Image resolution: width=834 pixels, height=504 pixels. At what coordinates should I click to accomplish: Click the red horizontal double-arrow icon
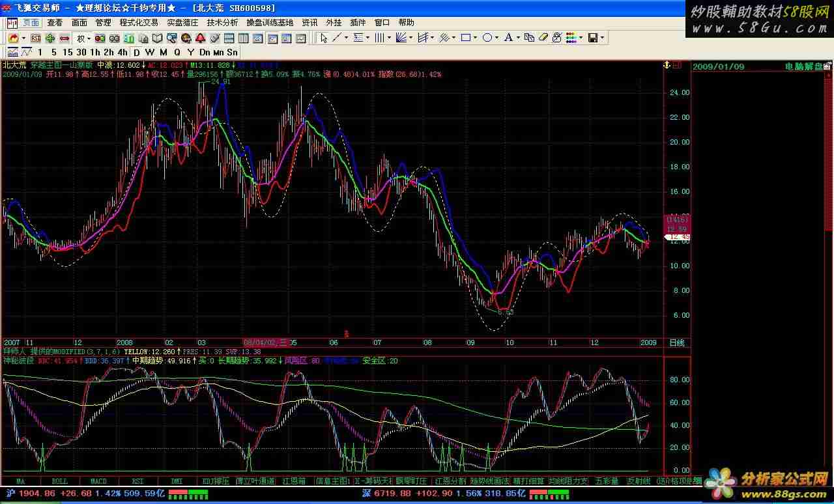click(65, 38)
